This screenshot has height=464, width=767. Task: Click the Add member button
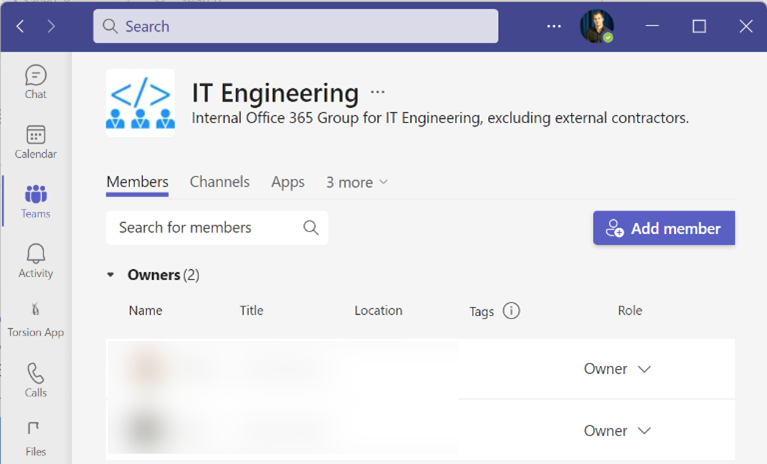coord(664,228)
